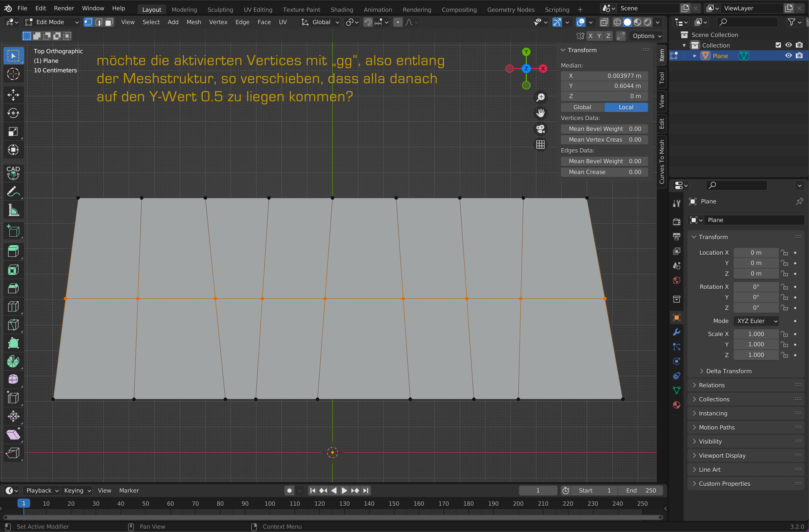This screenshot has height=532, width=809.
Task: Click frame 100 on timeline
Action: point(270,504)
